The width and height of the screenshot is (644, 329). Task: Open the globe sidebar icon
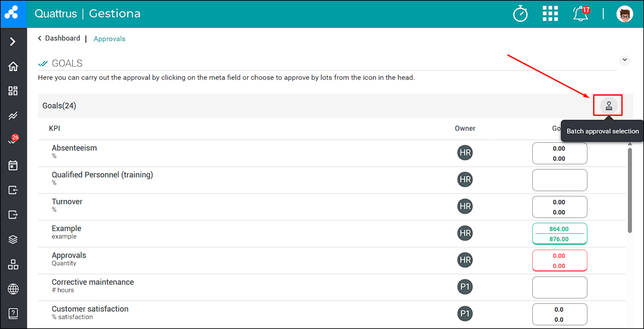click(x=13, y=289)
